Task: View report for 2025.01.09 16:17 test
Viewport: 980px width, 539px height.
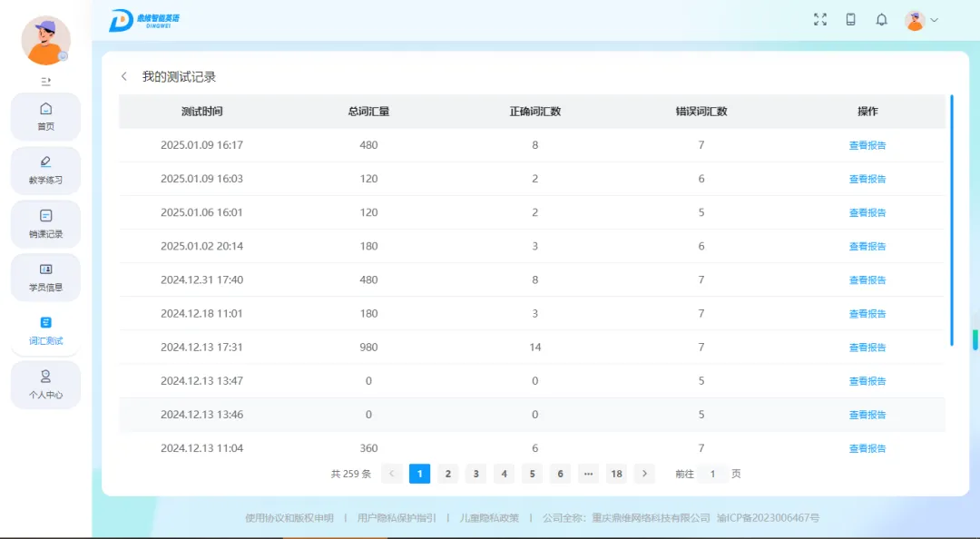Action: pos(867,145)
